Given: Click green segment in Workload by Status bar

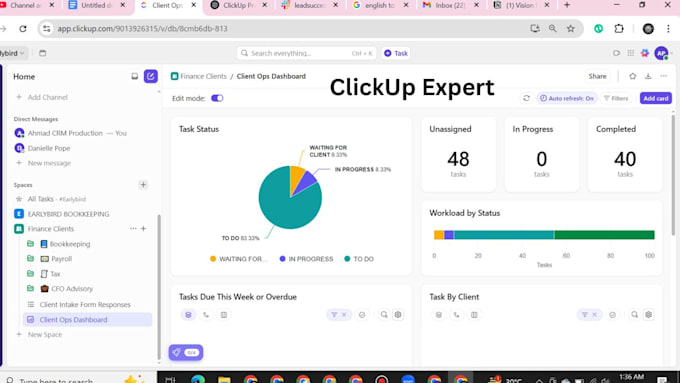Looking at the screenshot, I should (604, 235).
